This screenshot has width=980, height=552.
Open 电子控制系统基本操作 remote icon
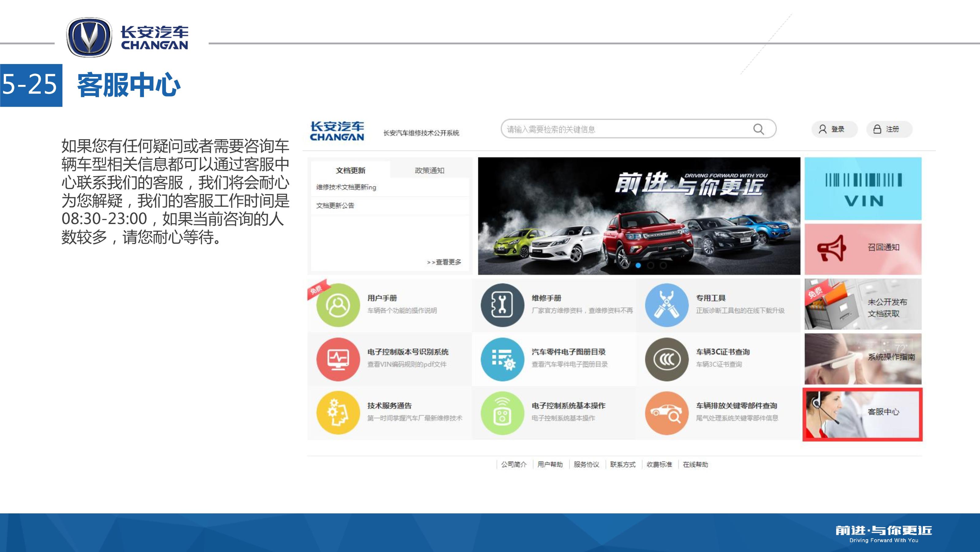pos(502,413)
